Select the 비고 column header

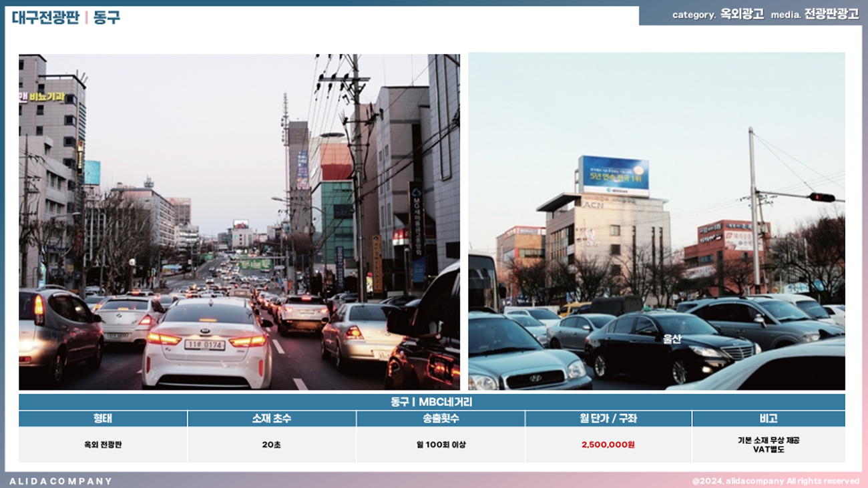tap(768, 419)
